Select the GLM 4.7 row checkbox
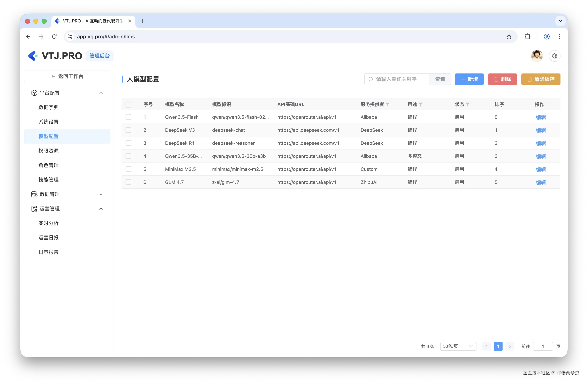 129,182
